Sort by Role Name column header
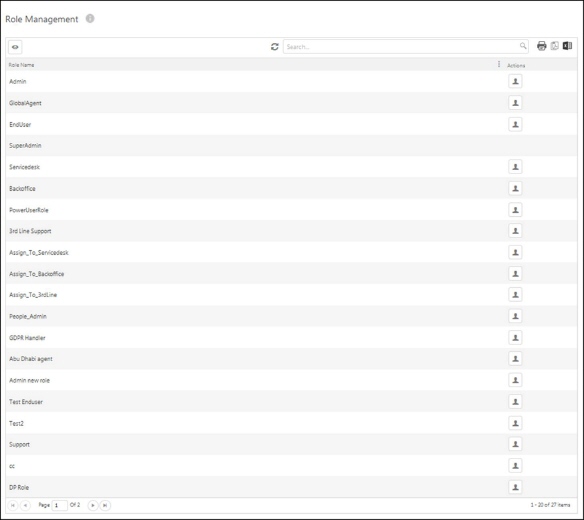 pyautogui.click(x=21, y=65)
